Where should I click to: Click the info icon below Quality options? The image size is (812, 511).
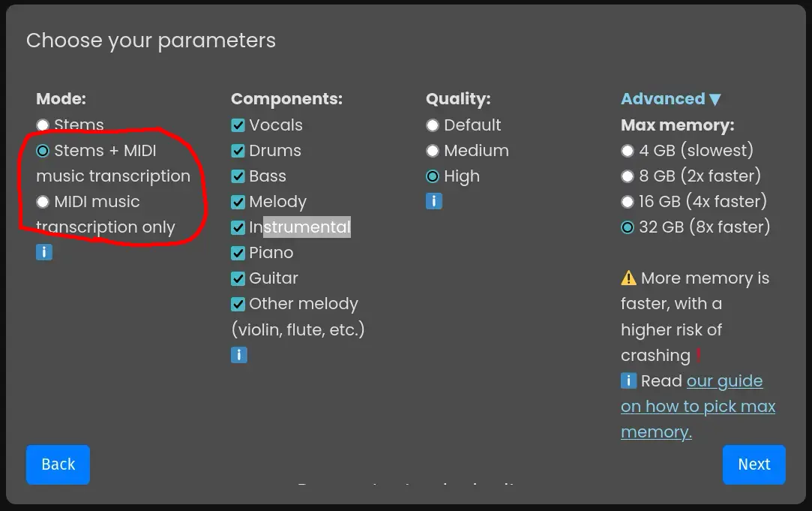pyautogui.click(x=433, y=201)
